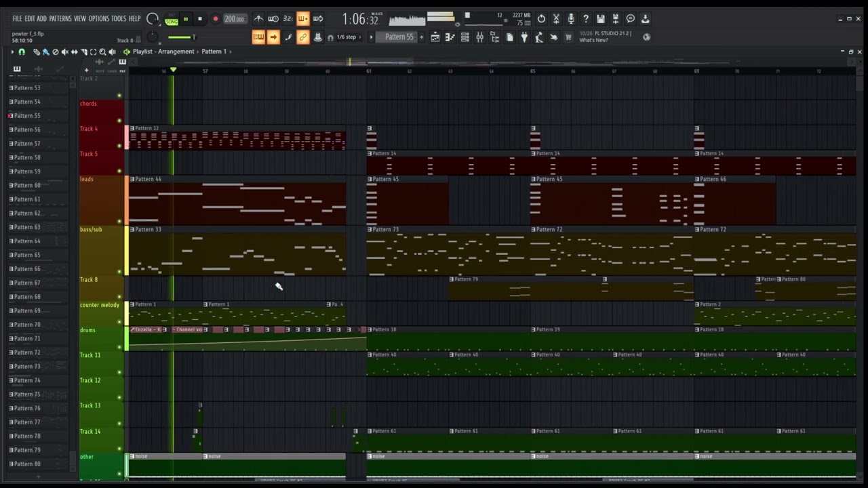The height and width of the screenshot is (488, 868).
Task: Click the undo history icon
Action: coord(541,19)
